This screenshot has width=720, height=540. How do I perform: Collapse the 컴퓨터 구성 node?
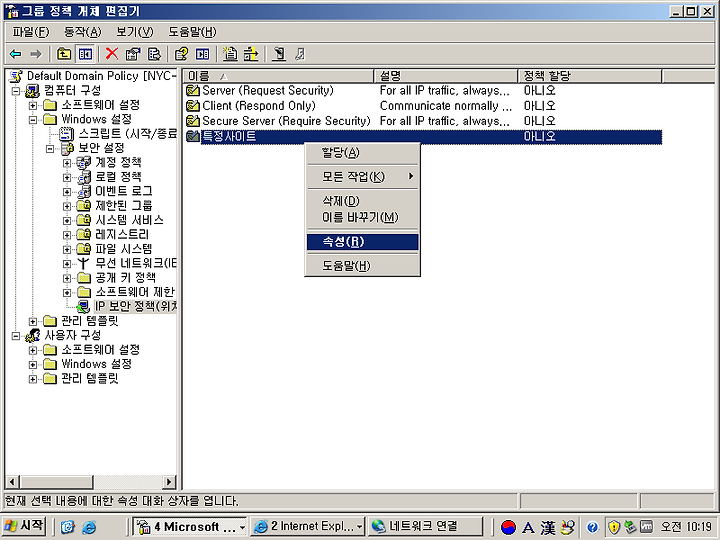click(17, 90)
